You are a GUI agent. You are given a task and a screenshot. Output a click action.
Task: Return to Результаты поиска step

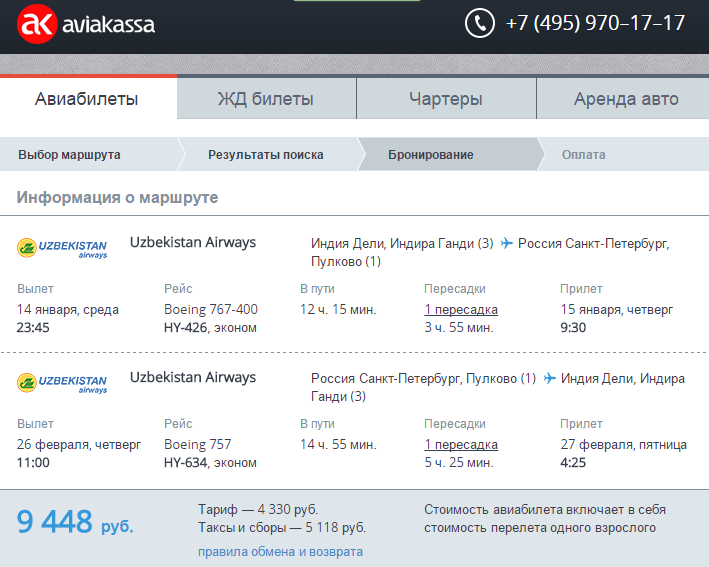[265, 155]
